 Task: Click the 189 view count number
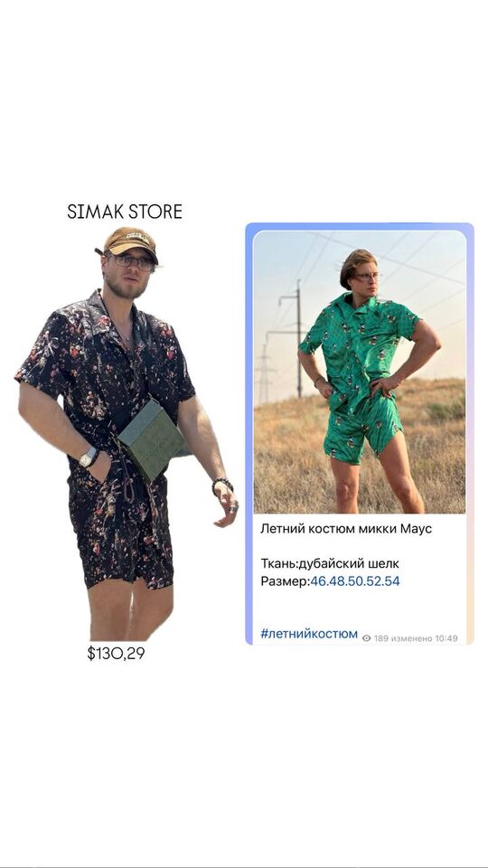click(x=380, y=638)
